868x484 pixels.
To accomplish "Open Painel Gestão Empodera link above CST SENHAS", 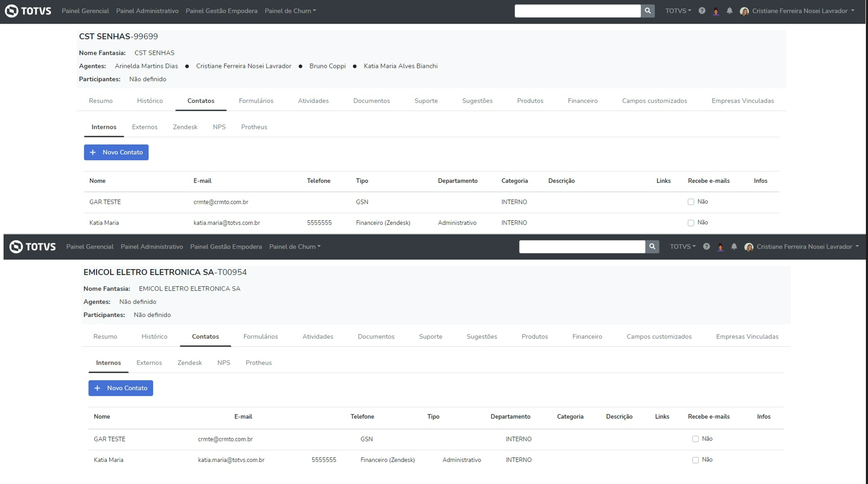I will 221,11.
